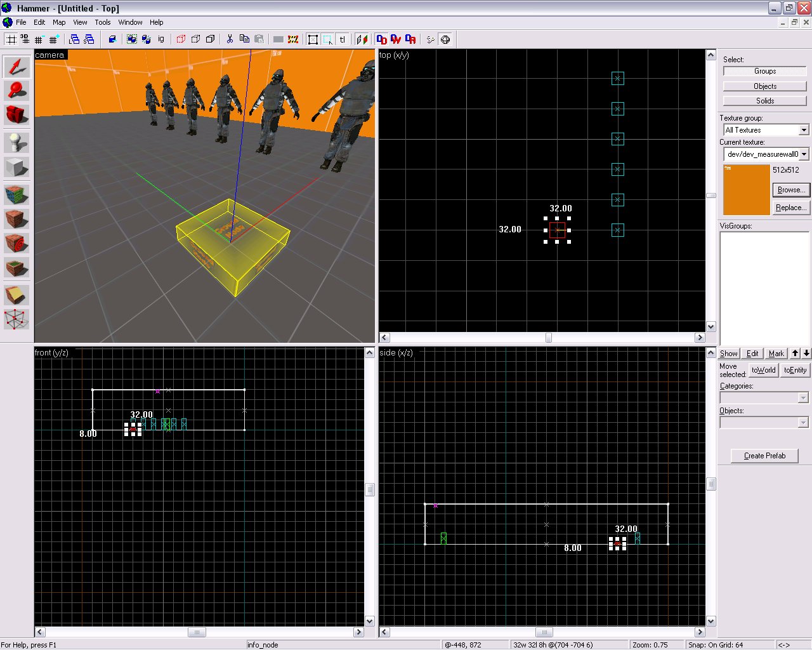Screen dimensions: 812x650
Task: Choose the red Camera tool
Action: click(x=16, y=115)
